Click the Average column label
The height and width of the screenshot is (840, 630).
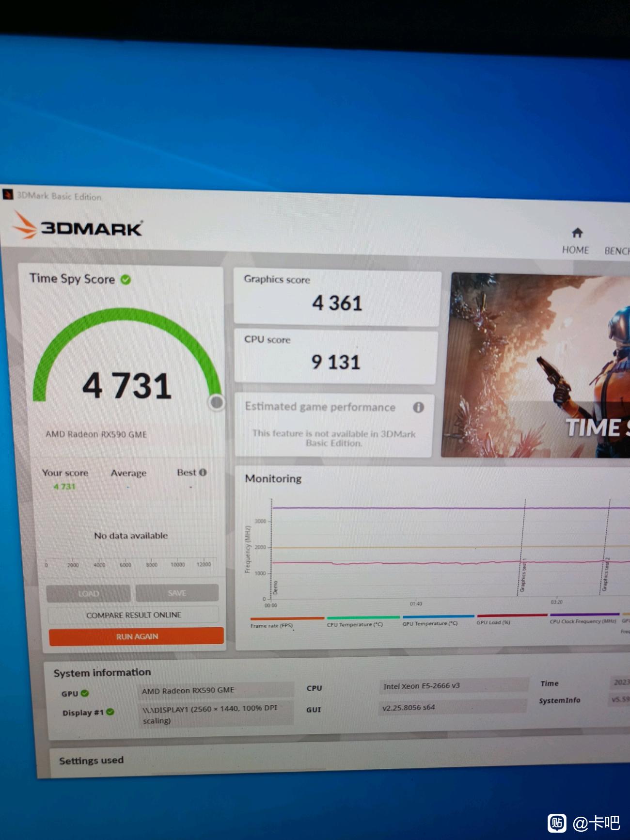[x=128, y=473]
